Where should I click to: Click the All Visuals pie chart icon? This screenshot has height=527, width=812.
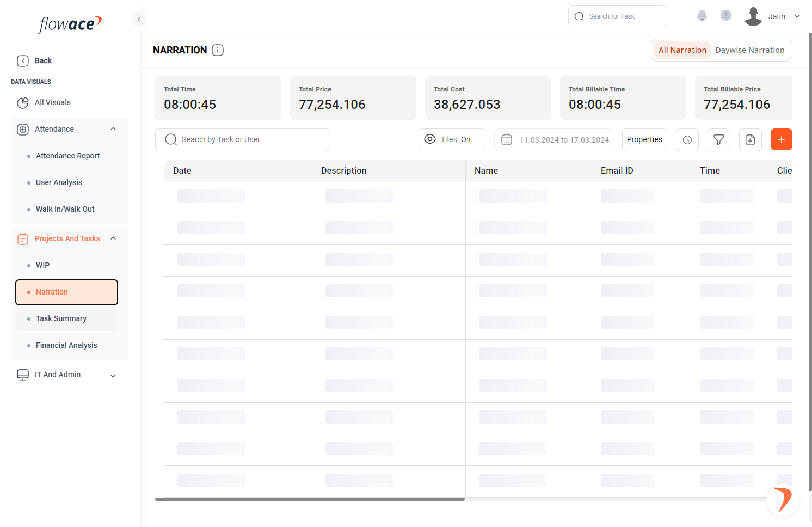tap(23, 102)
